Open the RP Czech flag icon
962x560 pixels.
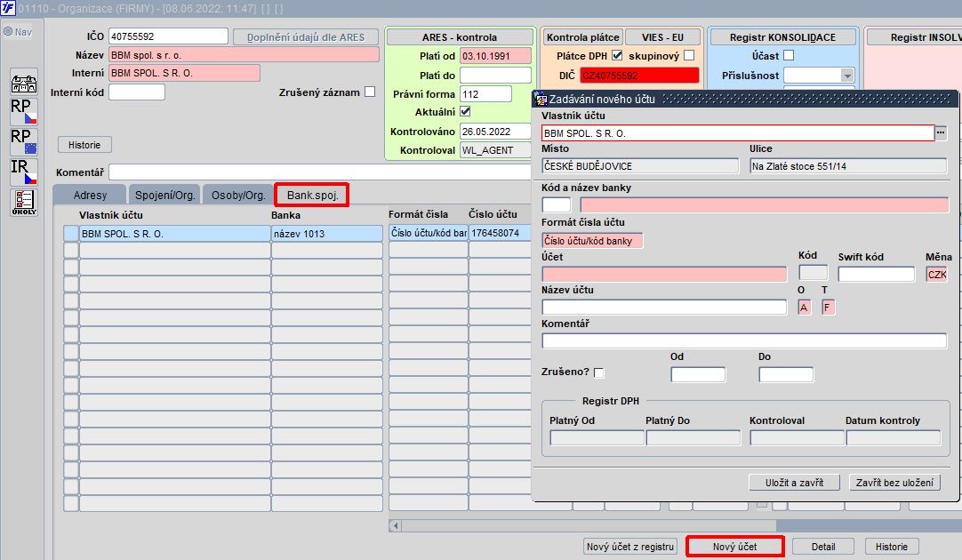(24, 112)
